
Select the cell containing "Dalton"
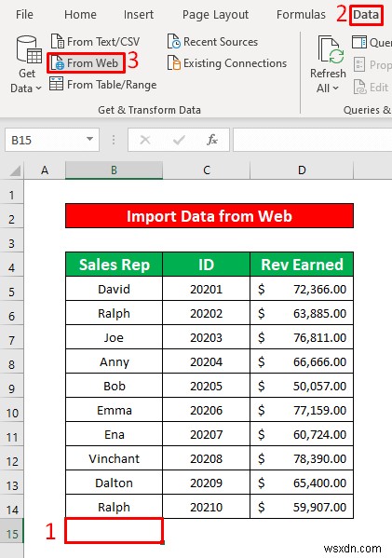coord(115,483)
